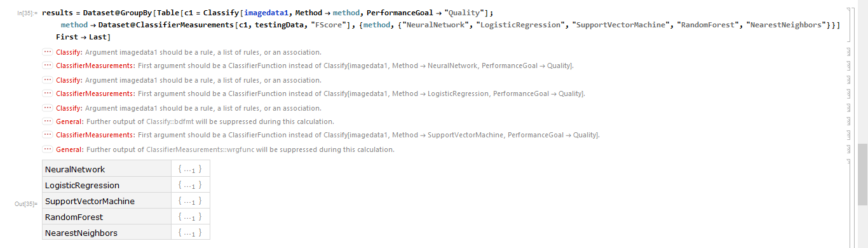The height and width of the screenshot is (248, 868).
Task: Expand elided value in NeuralNetwork row
Action: pos(190,170)
